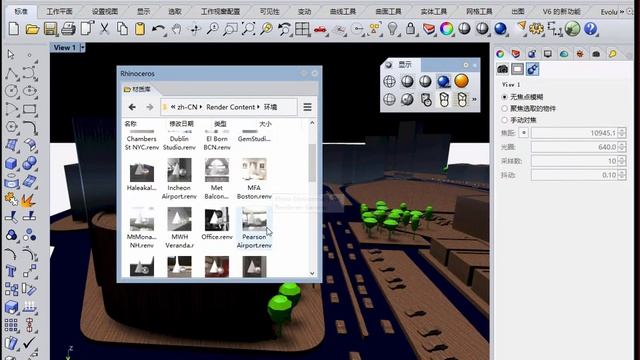Sort files by the 名称 column header
Image resolution: width=640 pixels, height=360 pixels.
coord(131,124)
